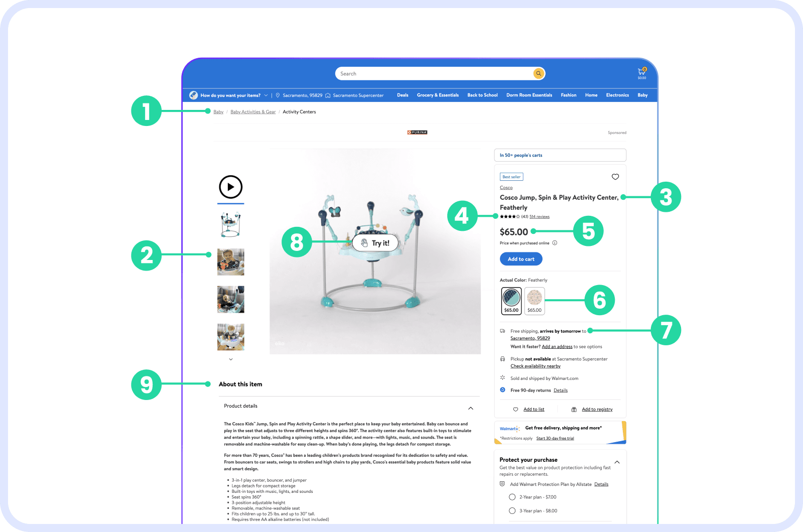
Task: Click Add to registry link
Action: pos(597,410)
